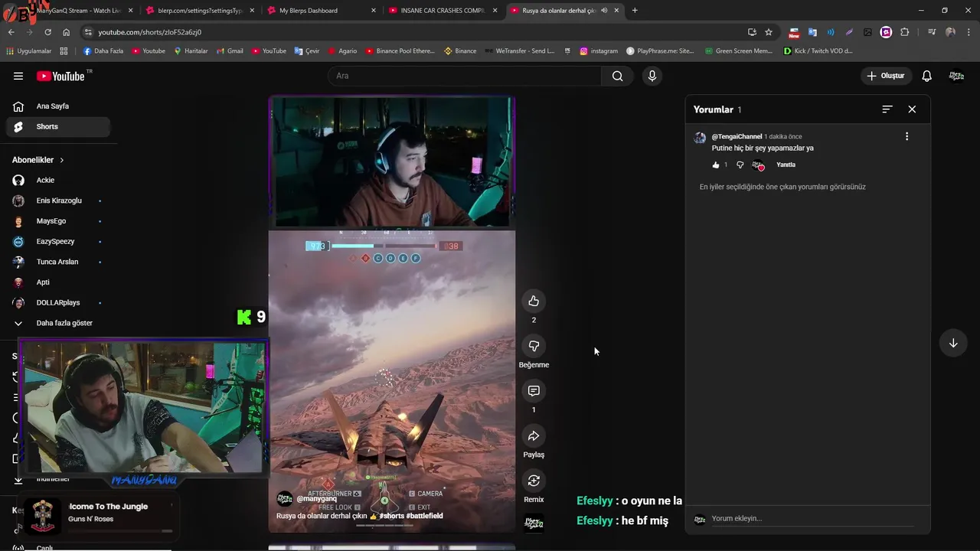The height and width of the screenshot is (551, 980).
Task: Open DOLLARplays subscription channel
Action: (x=58, y=302)
